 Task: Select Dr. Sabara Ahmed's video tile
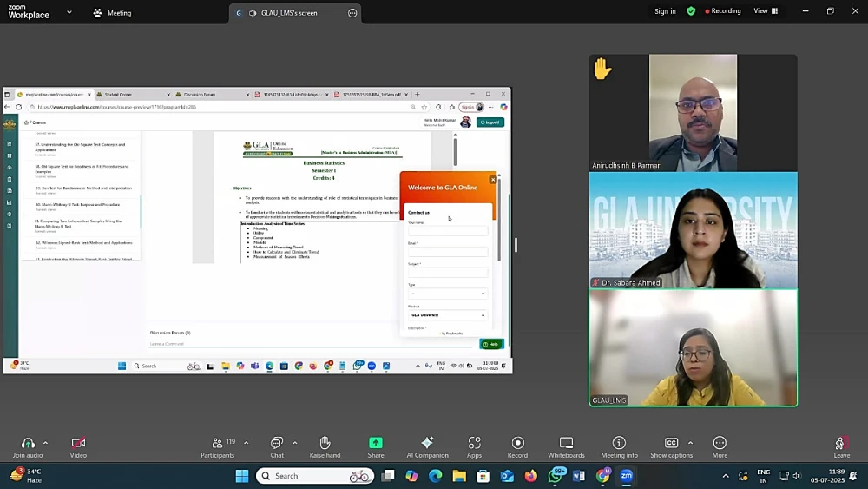tap(693, 230)
